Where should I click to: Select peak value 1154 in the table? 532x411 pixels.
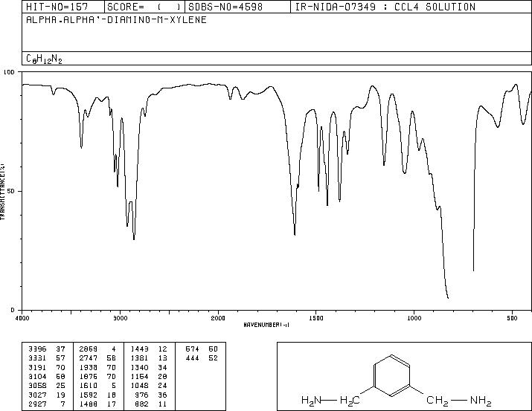pos(139,376)
